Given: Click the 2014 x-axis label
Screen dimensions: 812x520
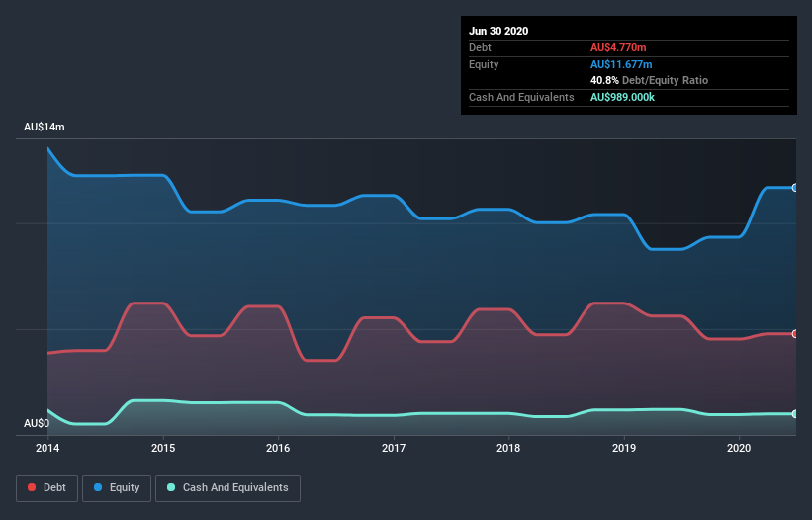Looking at the screenshot, I should coord(47,448).
